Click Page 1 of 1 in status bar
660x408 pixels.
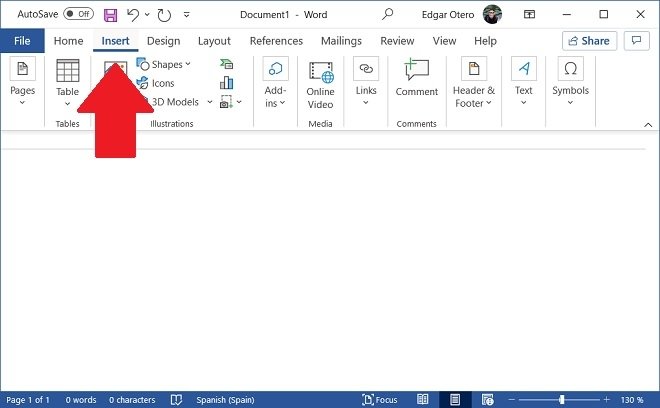point(28,400)
